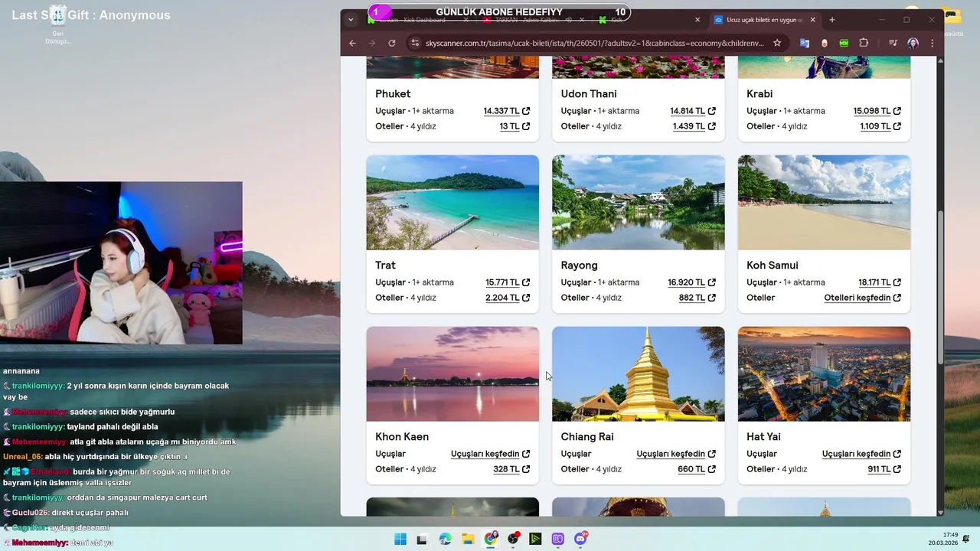Open the Chrome profile avatar
This screenshot has height=551, width=980.
click(913, 43)
